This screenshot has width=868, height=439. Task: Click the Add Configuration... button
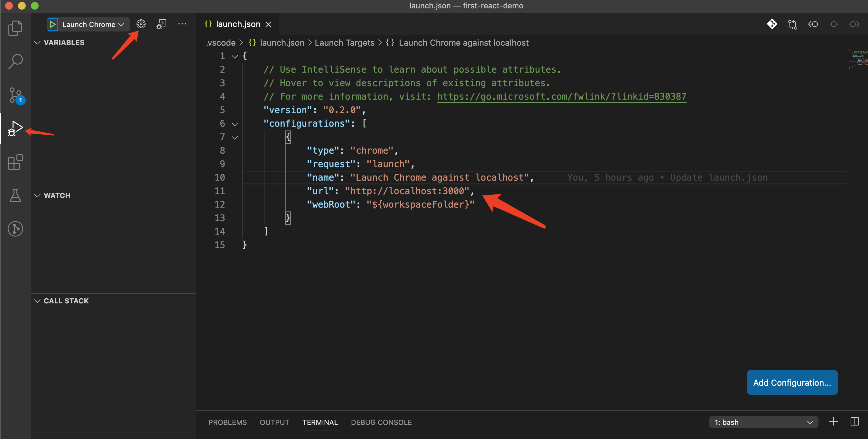pos(792,382)
